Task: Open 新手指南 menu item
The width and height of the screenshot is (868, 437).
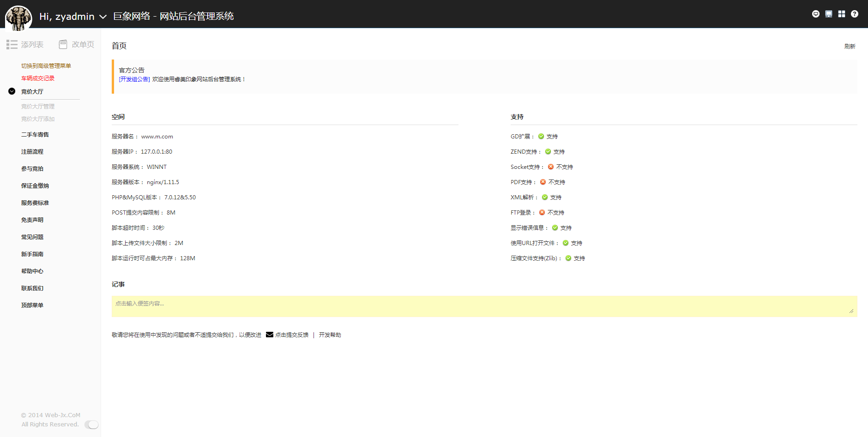Action: point(32,254)
